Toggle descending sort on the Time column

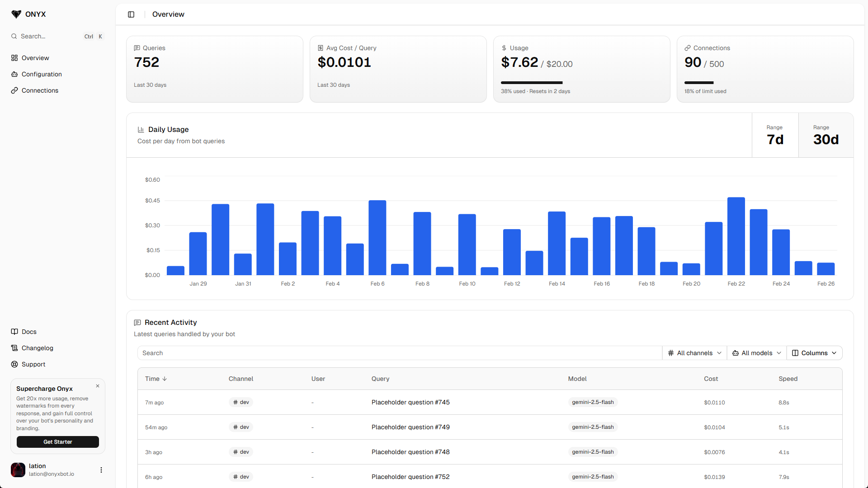tap(155, 379)
